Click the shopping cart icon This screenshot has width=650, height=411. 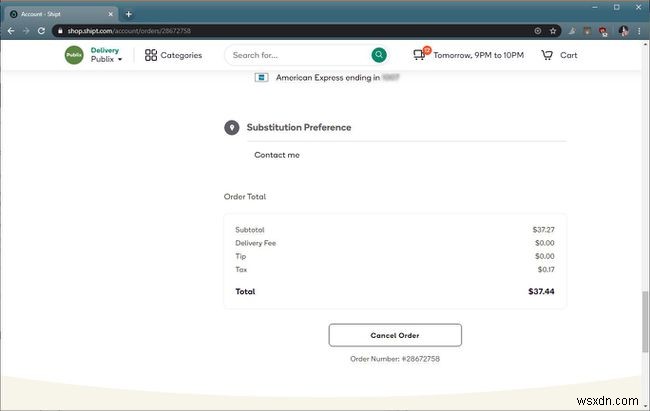(x=547, y=55)
